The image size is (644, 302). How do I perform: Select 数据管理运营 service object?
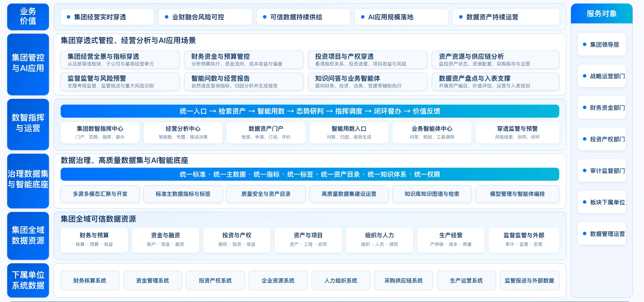tap(602, 234)
